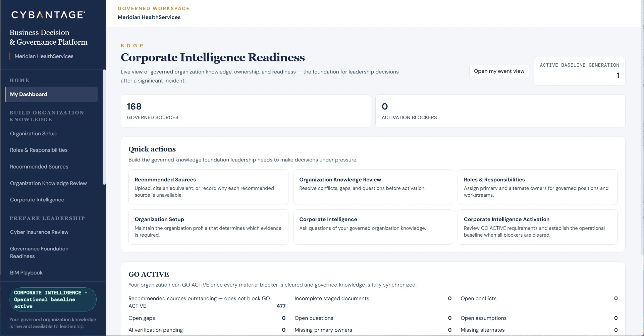Click 'Open conflicts' row
Image resolution: width=644 pixels, height=336 pixels.
[539, 298]
